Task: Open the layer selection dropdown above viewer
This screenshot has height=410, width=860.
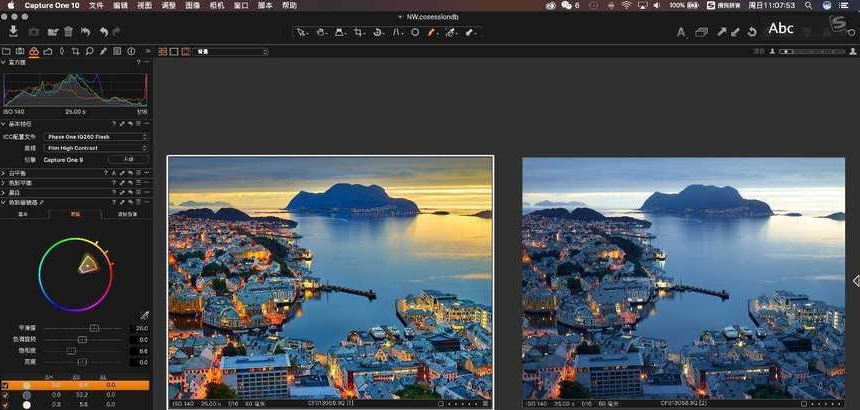Action: 230,52
